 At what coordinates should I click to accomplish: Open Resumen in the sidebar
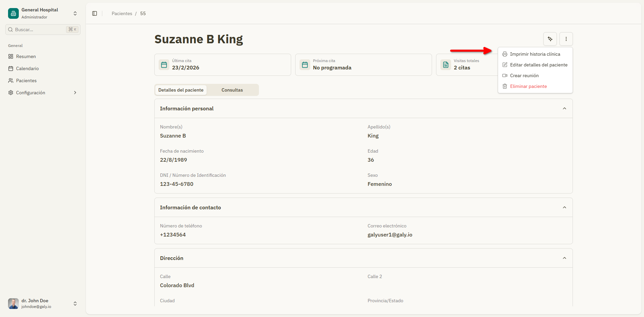pos(26,56)
